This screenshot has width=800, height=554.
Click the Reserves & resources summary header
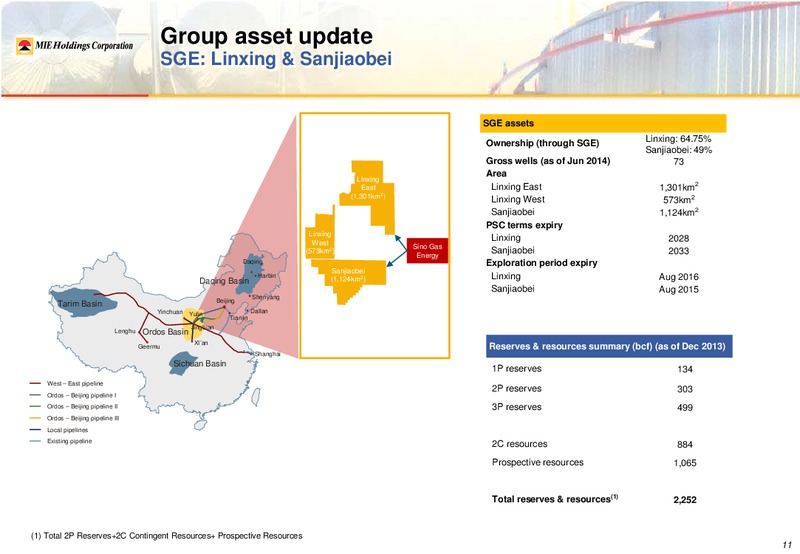tap(609, 346)
